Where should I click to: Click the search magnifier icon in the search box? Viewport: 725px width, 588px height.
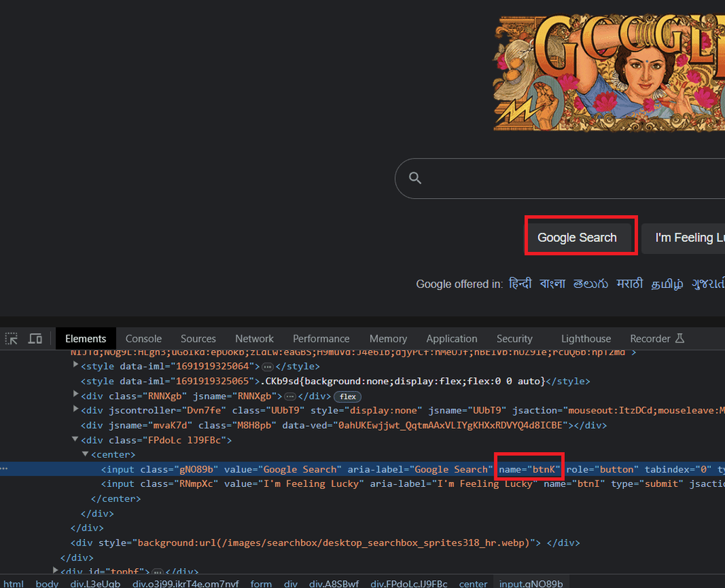point(415,178)
